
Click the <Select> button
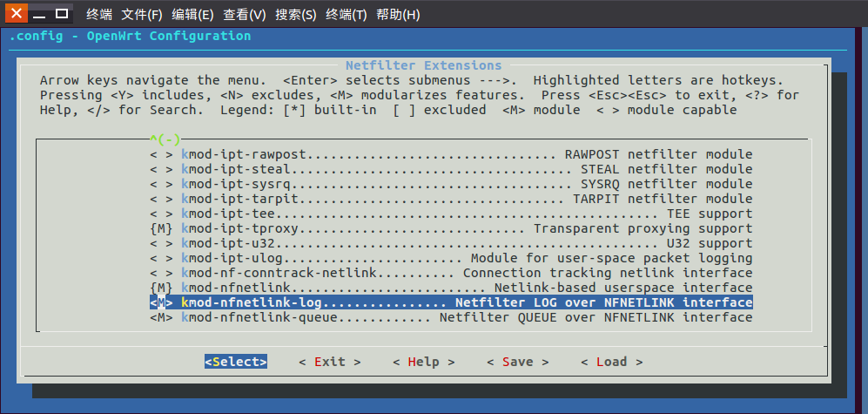(x=236, y=362)
